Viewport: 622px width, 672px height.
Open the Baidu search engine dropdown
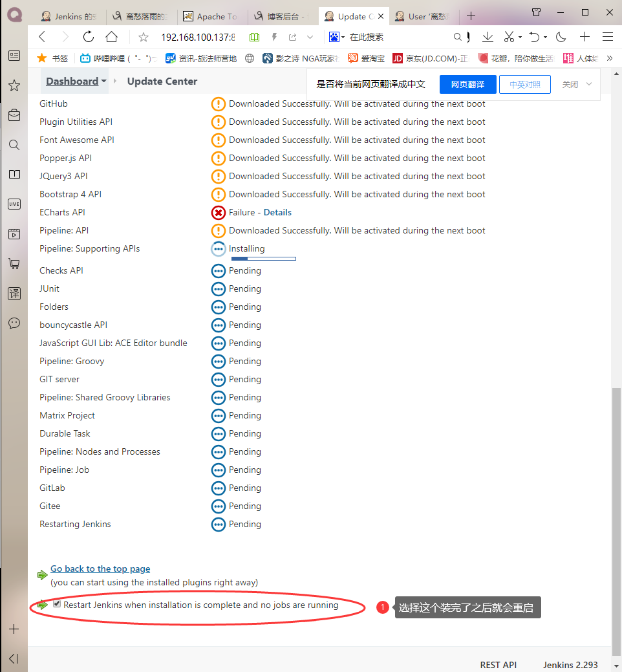coord(337,38)
